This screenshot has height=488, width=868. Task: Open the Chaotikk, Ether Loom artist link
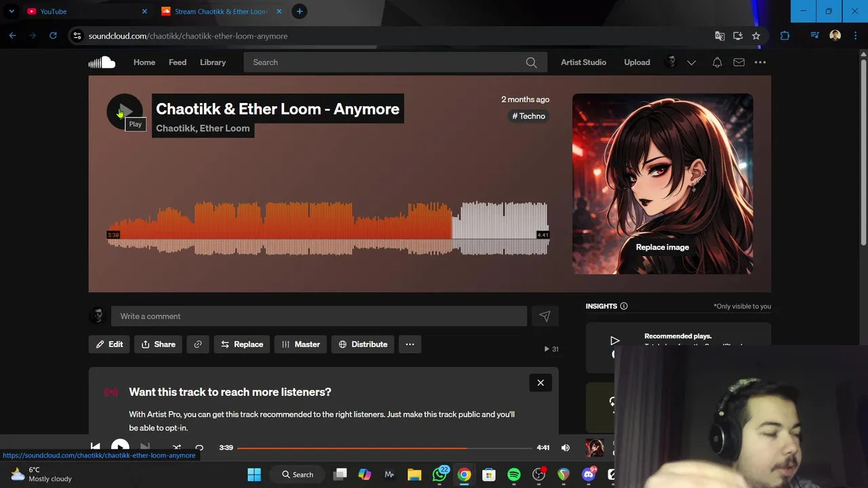pos(203,128)
